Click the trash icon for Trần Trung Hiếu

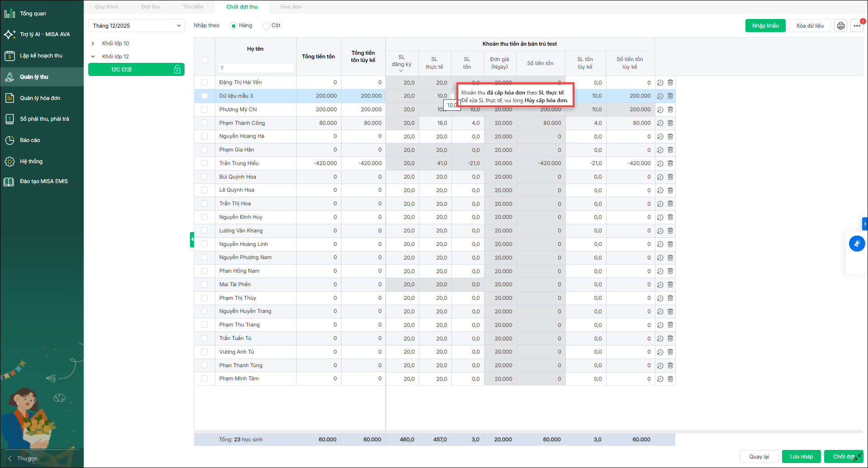coord(670,163)
